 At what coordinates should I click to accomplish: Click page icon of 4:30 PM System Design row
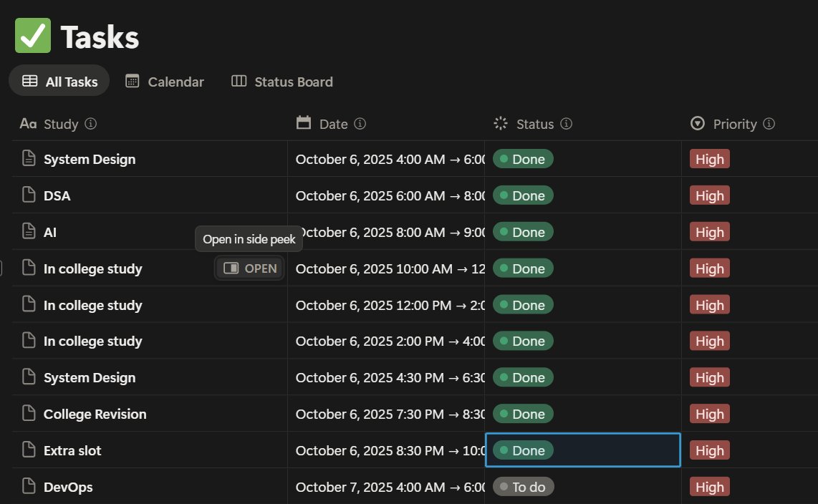[29, 377]
